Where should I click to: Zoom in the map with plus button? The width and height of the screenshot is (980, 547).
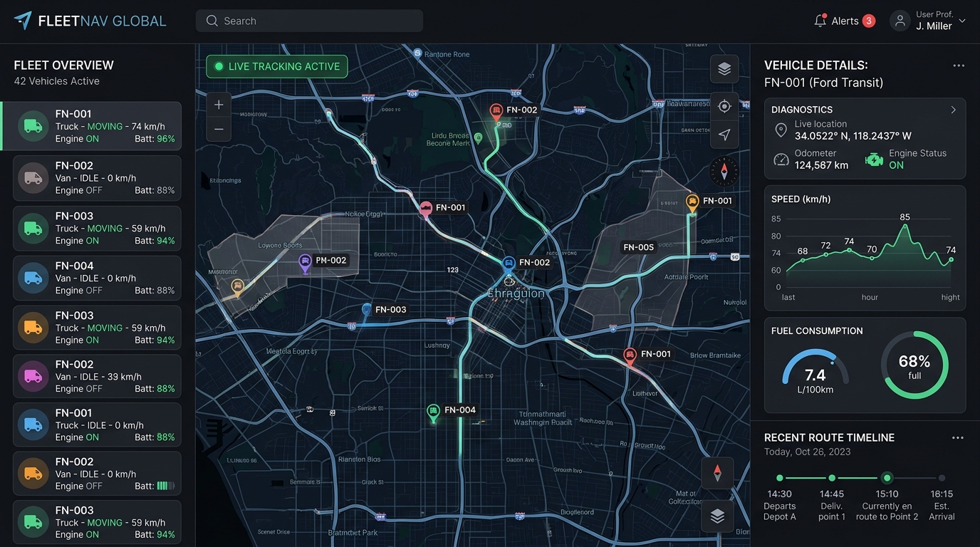click(219, 105)
